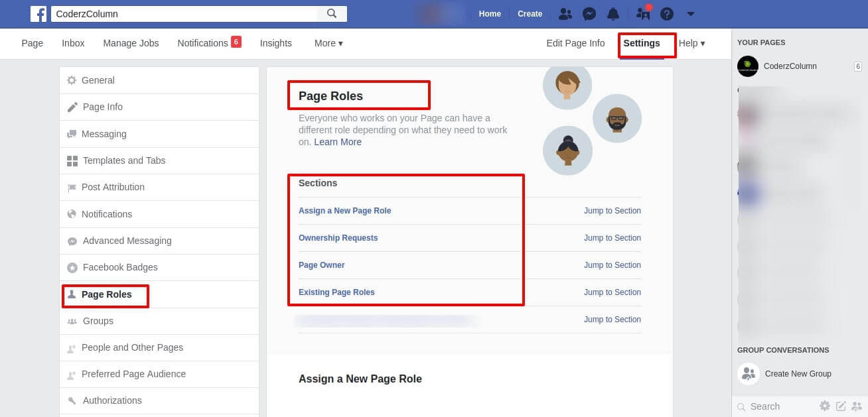
Task: Open General settings in sidebar
Action: coord(159,80)
